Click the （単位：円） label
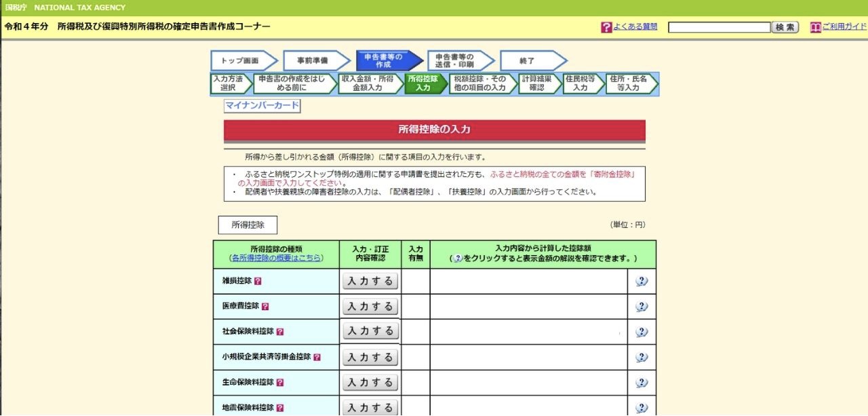868x416 pixels. 628,225
